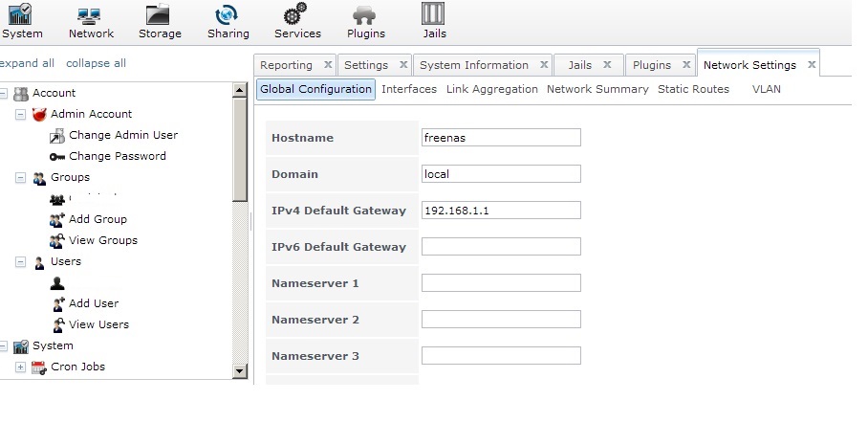Switch to the Interfaces tab

point(409,89)
